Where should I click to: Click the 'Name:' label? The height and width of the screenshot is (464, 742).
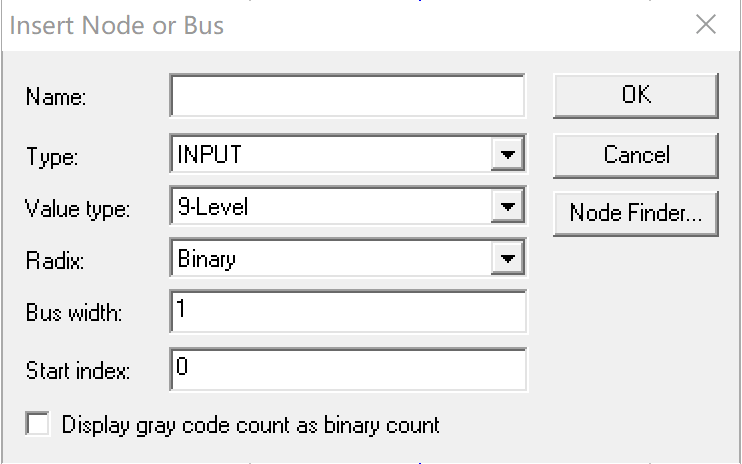[x=56, y=97]
